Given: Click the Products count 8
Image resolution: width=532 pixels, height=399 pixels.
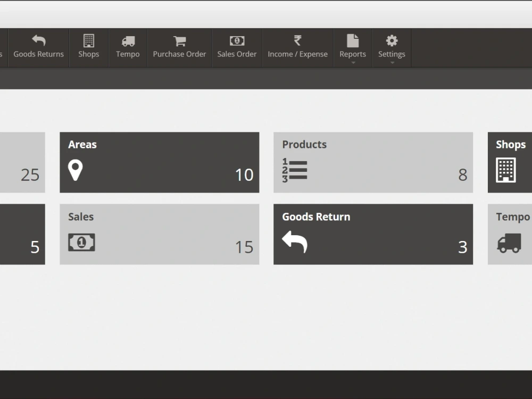Looking at the screenshot, I should 463,175.
